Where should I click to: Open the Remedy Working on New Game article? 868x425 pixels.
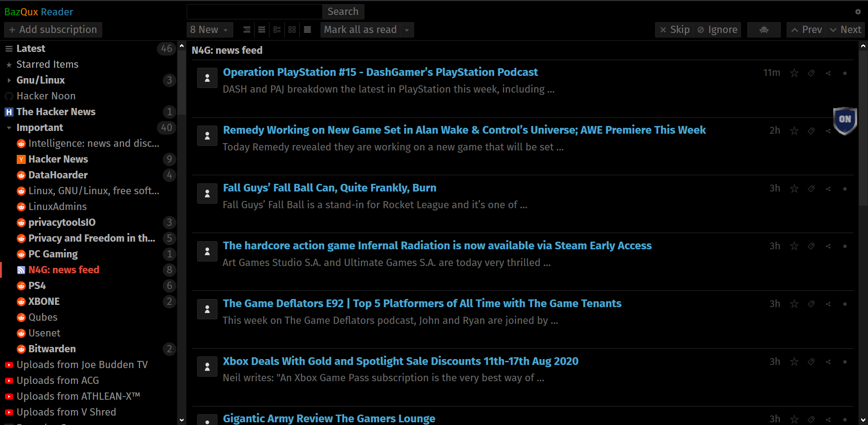[464, 130]
